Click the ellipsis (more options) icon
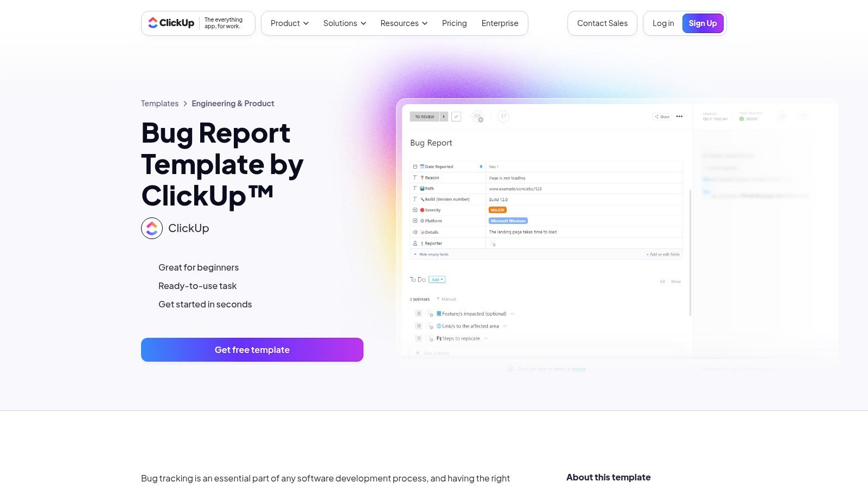The width and height of the screenshot is (868, 488). 679,116
